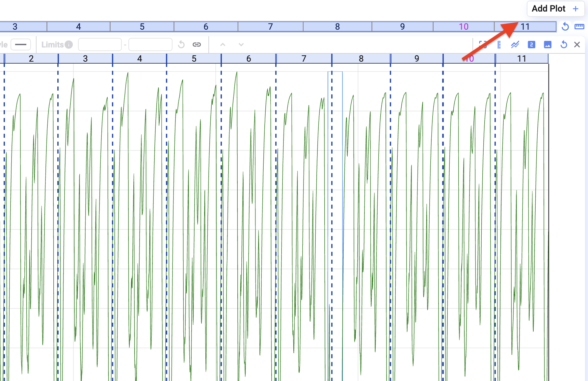Select lap 5 in the top lap bar

coord(142,27)
